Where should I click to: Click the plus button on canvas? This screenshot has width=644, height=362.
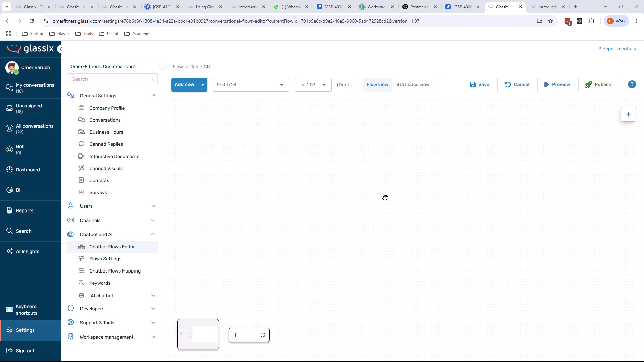coord(628,114)
